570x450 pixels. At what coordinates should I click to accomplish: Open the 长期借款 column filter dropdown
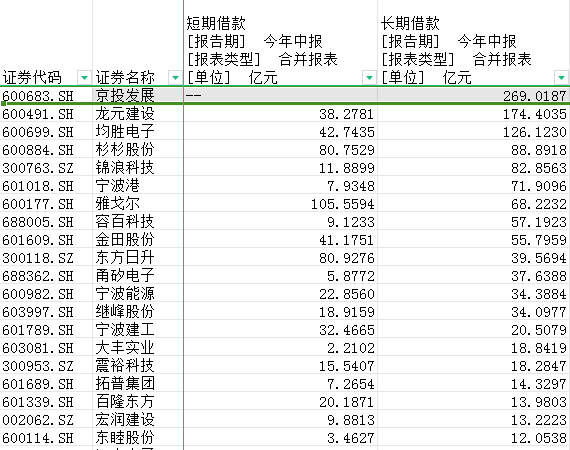(561, 77)
